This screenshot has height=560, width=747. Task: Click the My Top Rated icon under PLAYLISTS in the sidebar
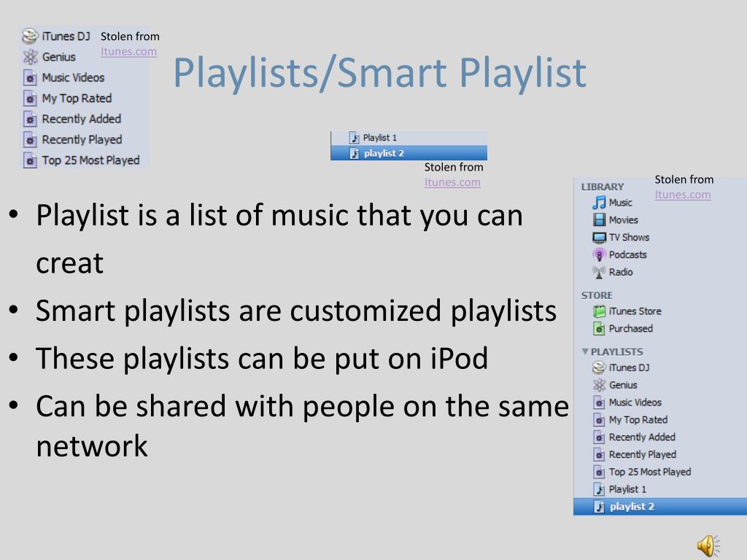tap(599, 419)
